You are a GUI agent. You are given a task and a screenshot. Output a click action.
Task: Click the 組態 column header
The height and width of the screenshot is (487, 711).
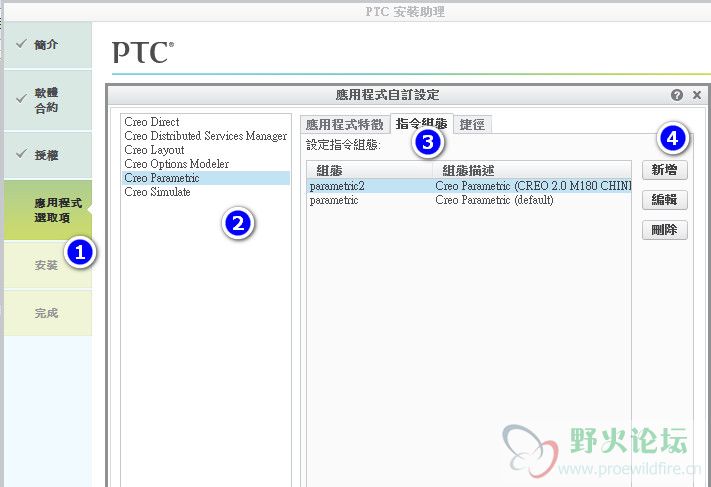click(370, 170)
